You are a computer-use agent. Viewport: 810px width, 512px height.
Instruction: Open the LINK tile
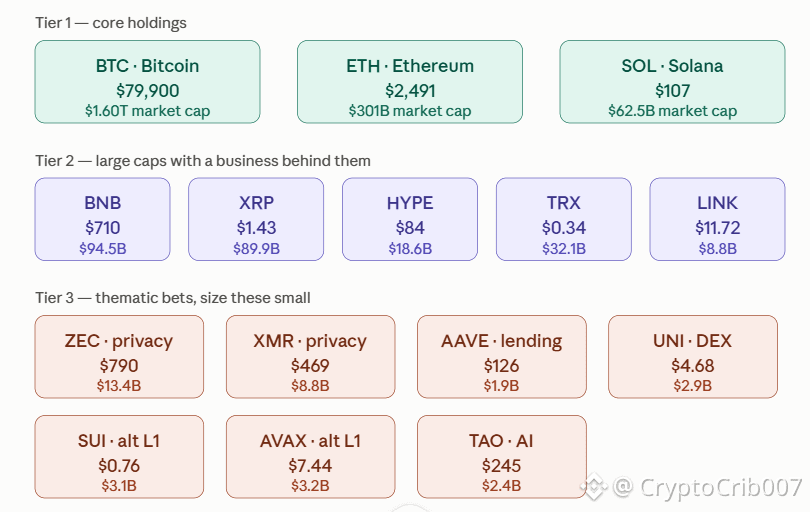coord(718,219)
